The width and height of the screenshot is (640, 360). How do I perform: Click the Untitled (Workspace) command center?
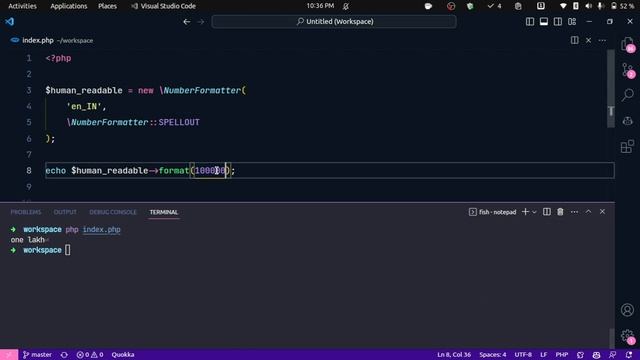[x=334, y=22]
